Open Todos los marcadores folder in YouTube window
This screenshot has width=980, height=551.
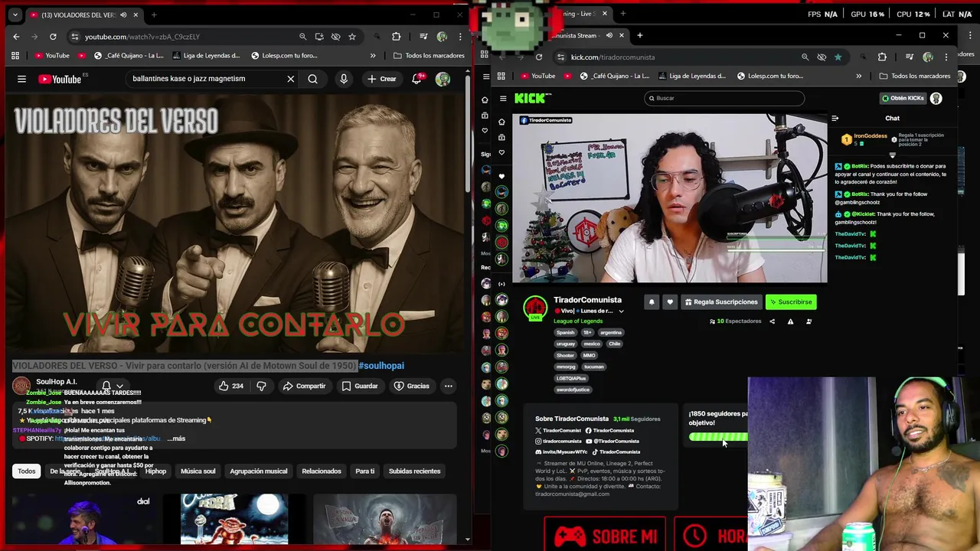point(429,56)
